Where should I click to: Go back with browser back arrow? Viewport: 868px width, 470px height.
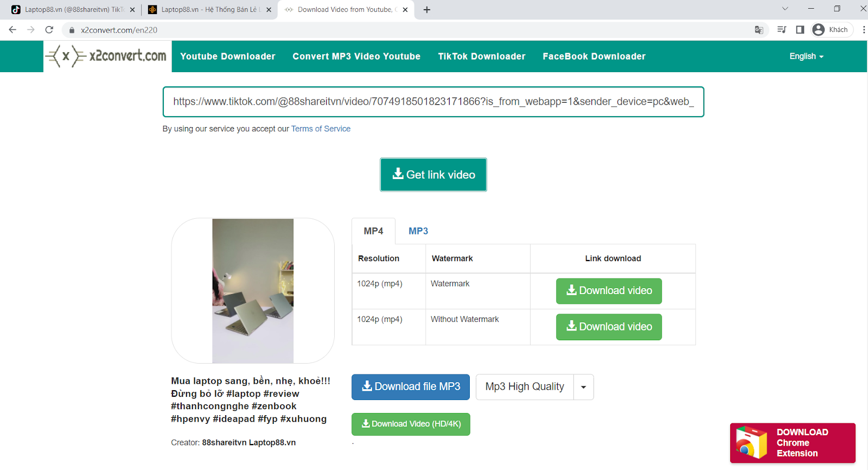[x=12, y=30]
